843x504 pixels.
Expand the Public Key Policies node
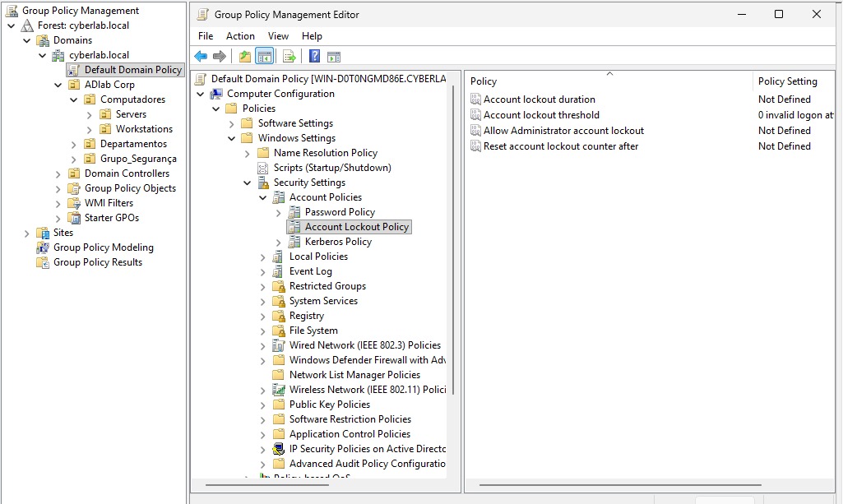pos(263,405)
